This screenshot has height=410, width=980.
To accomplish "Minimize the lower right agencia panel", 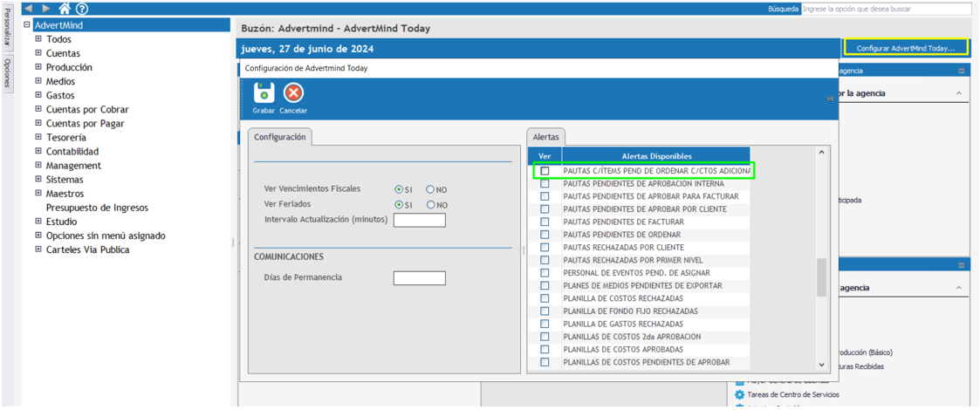I will [962, 265].
